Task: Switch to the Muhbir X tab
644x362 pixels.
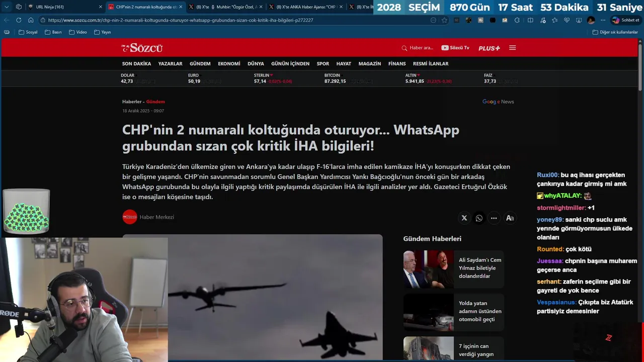Action: pyautogui.click(x=226, y=7)
